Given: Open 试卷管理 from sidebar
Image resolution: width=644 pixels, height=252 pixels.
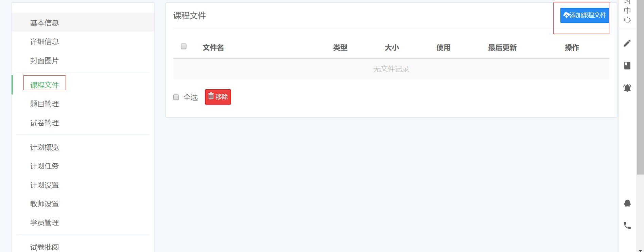Looking at the screenshot, I should coord(45,123).
